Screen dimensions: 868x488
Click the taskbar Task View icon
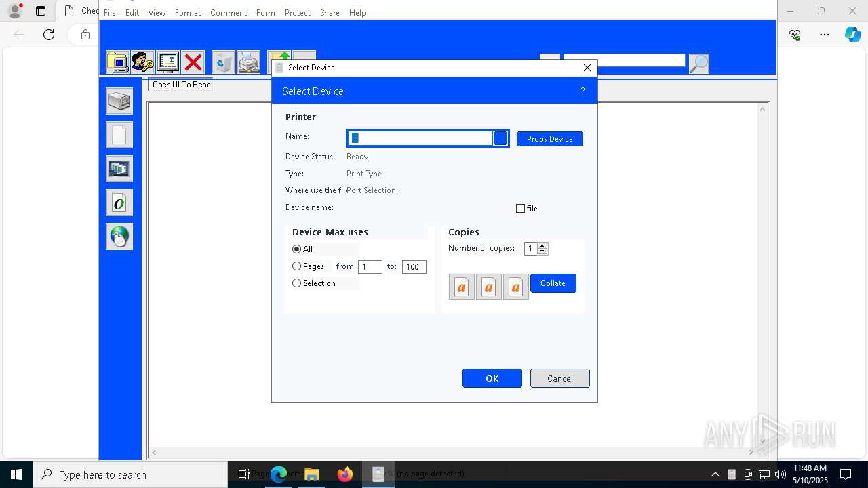point(244,474)
